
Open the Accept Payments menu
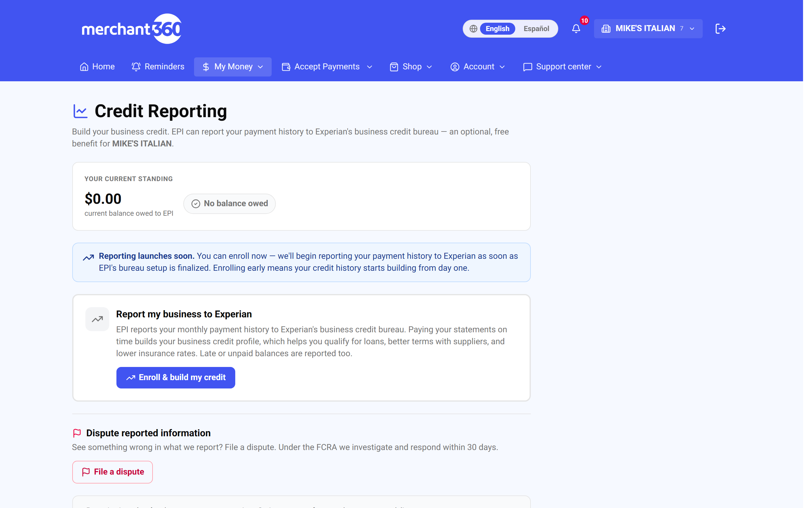point(327,67)
